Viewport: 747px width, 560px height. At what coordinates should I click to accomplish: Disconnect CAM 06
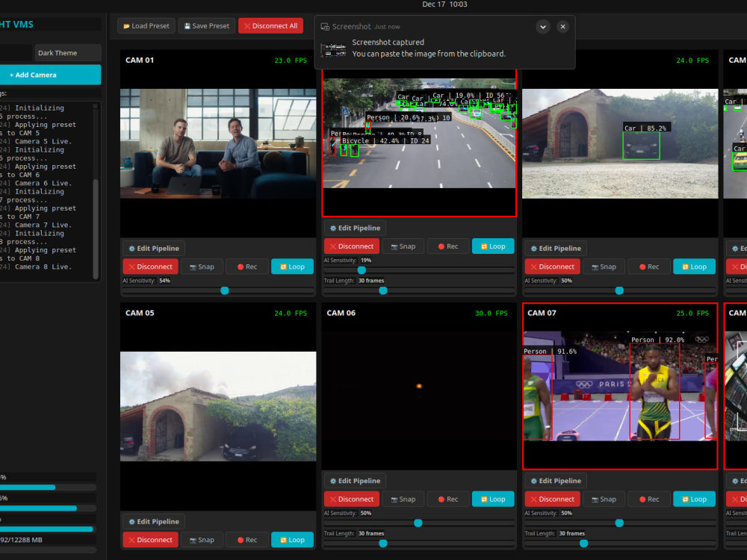coord(352,499)
